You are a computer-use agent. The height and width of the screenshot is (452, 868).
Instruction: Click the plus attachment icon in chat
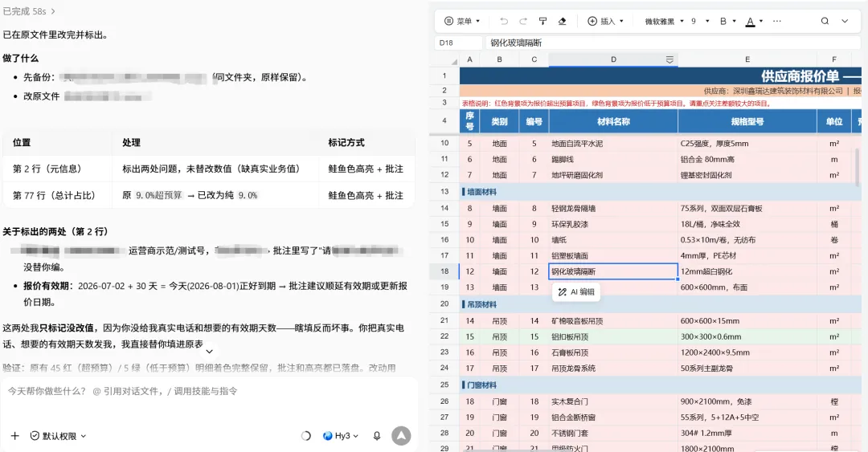click(15, 436)
